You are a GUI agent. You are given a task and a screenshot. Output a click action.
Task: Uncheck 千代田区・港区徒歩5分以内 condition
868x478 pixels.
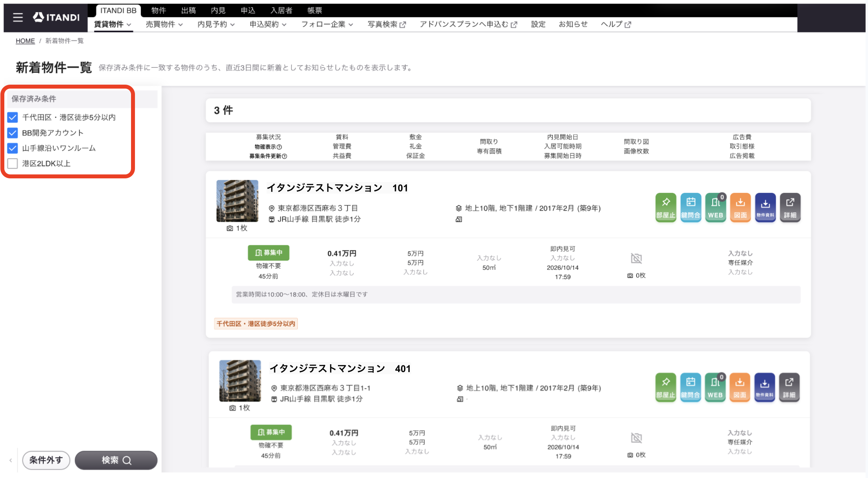pyautogui.click(x=13, y=117)
